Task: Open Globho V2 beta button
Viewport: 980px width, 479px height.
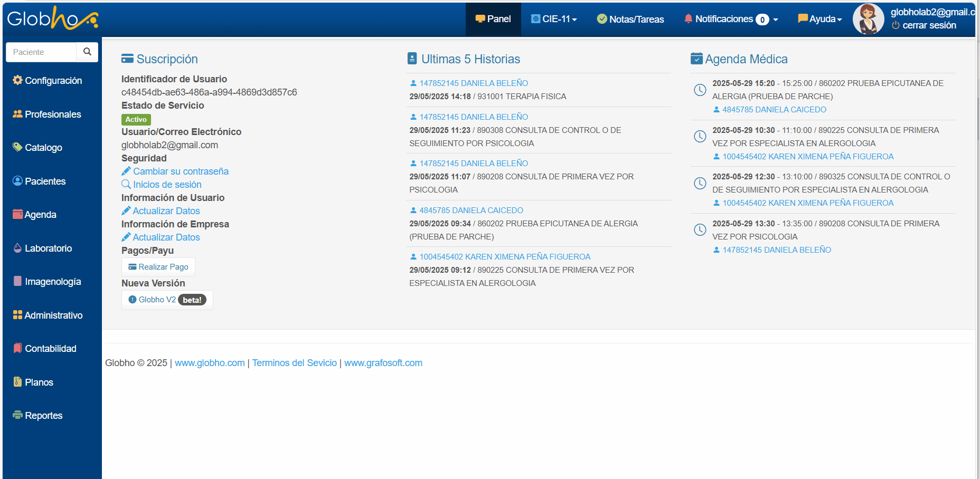Action: point(167,300)
